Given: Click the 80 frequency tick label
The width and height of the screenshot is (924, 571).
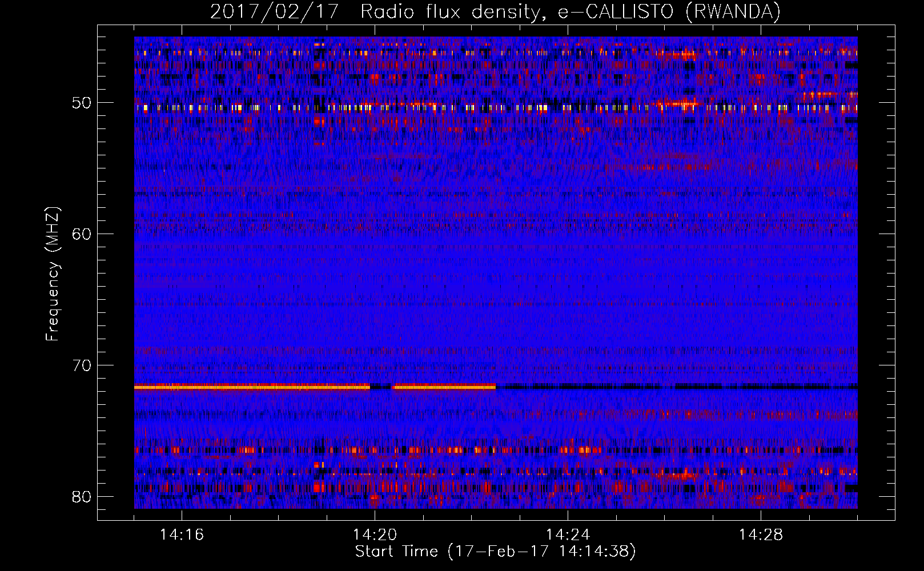Looking at the screenshot, I should point(82,497).
